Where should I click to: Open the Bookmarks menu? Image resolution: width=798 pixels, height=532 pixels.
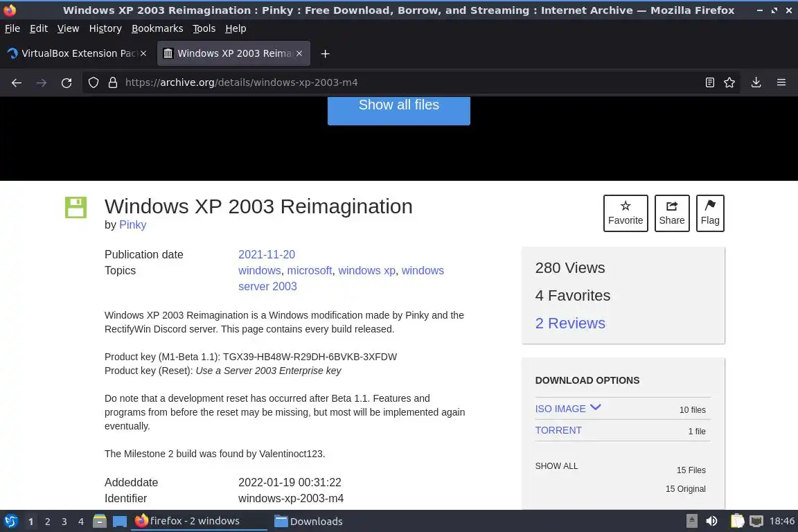click(x=157, y=28)
